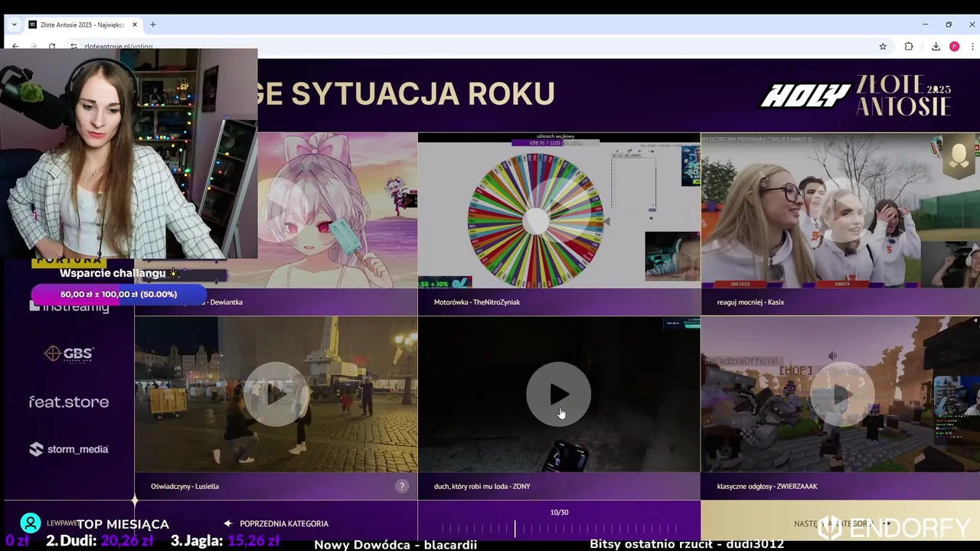This screenshot has width=980, height=551.
Task: Select the klasyczne odgłosy - ZWIERZAAAK label
Action: (767, 486)
